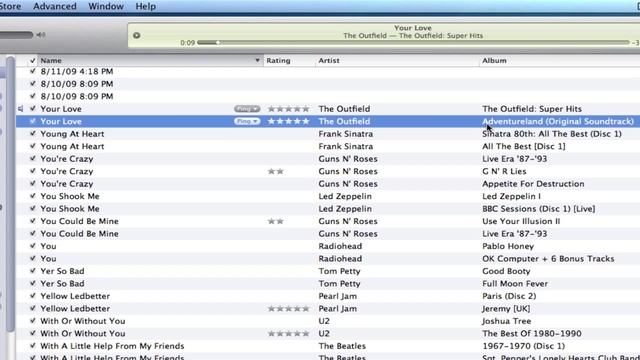Image resolution: width=640 pixels, height=360 pixels.
Task: Uncheck You're Crazy G N' R Lies checkbox
Action: [x=33, y=171]
